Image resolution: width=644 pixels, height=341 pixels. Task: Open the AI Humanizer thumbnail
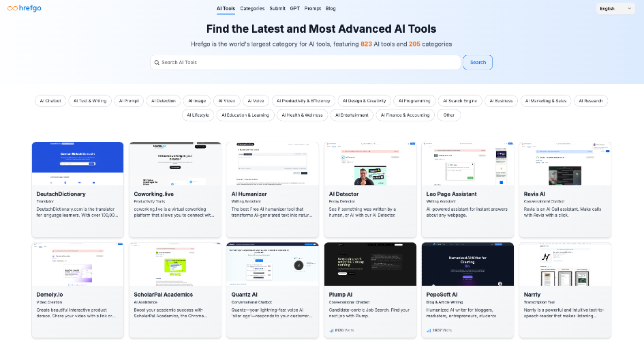[273, 164]
